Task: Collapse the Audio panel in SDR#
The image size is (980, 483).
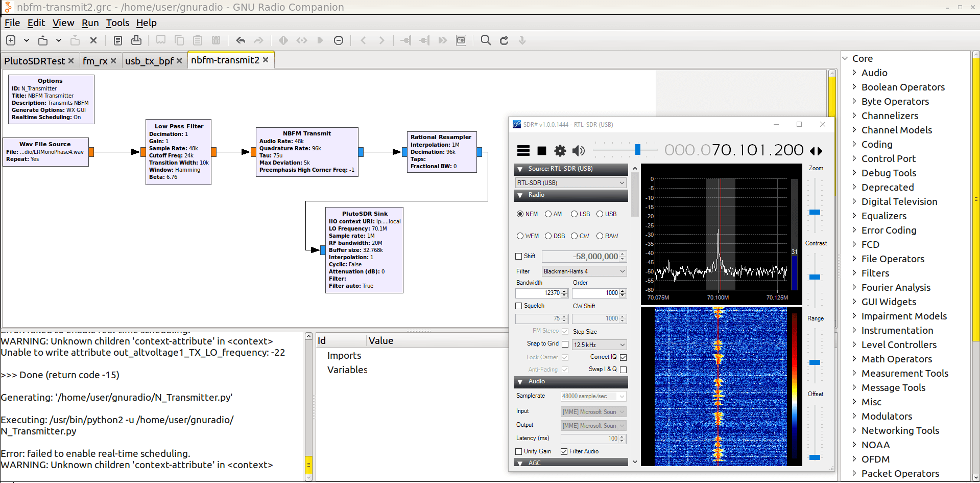Action: 520,382
